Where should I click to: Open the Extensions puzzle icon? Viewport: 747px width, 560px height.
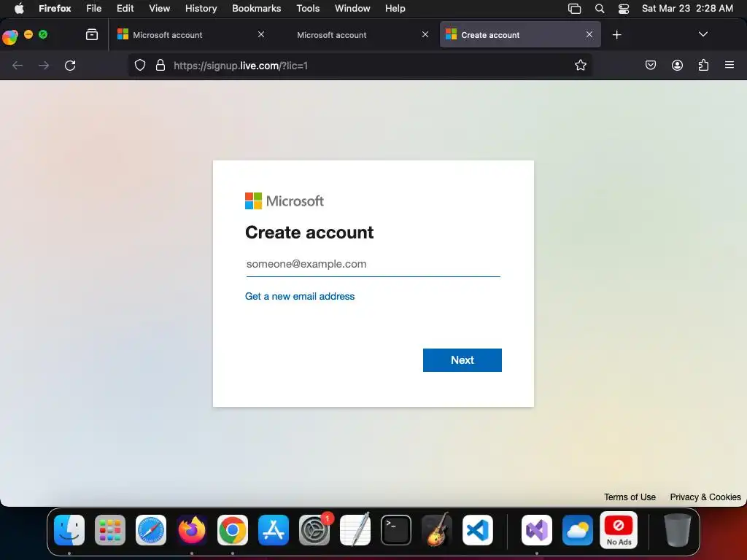pyautogui.click(x=703, y=65)
